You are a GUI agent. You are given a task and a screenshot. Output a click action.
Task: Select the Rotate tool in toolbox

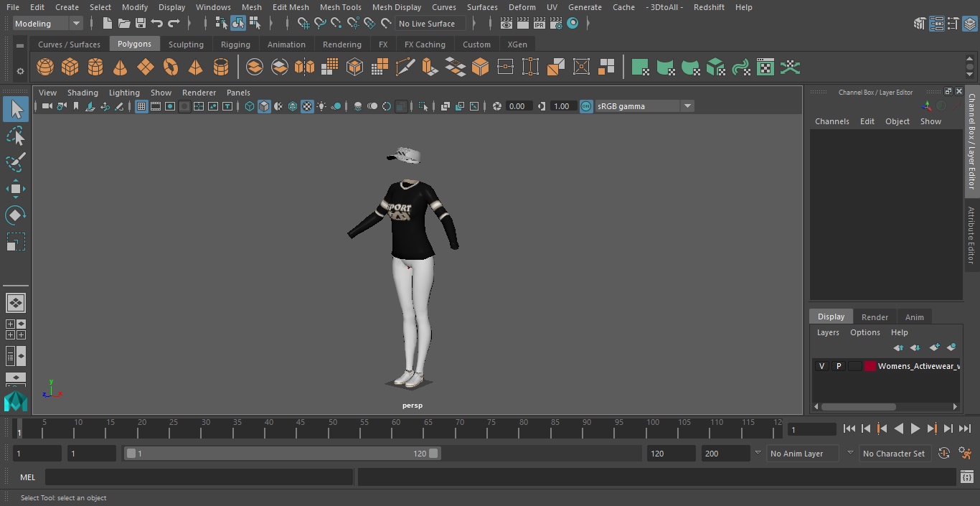pos(16,215)
